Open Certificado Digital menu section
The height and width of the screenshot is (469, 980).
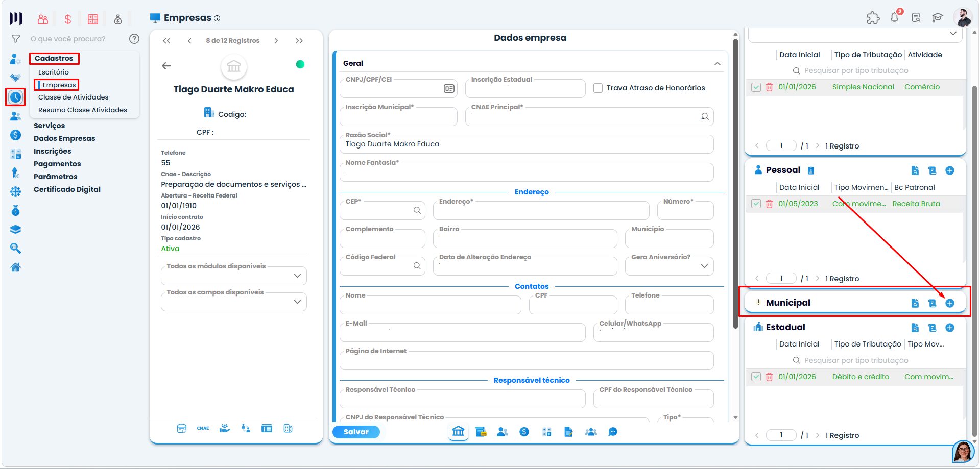coord(67,189)
